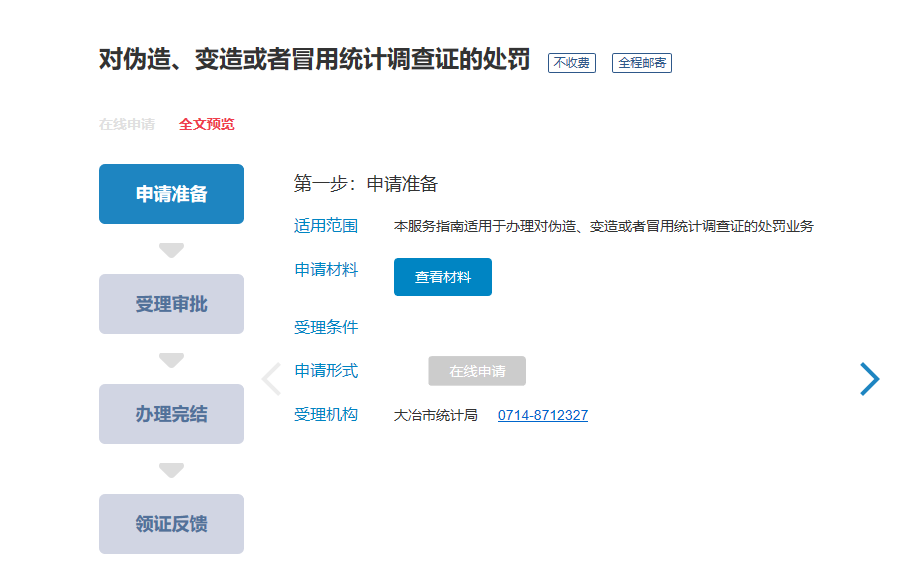Open the phone link 0714-8712327
Viewport: 908px width, 582px height.
point(543,415)
